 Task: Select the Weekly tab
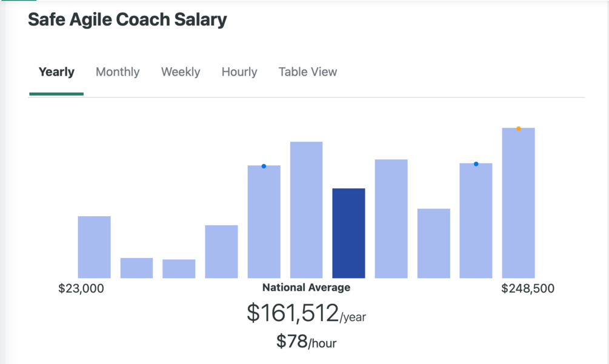pos(181,72)
